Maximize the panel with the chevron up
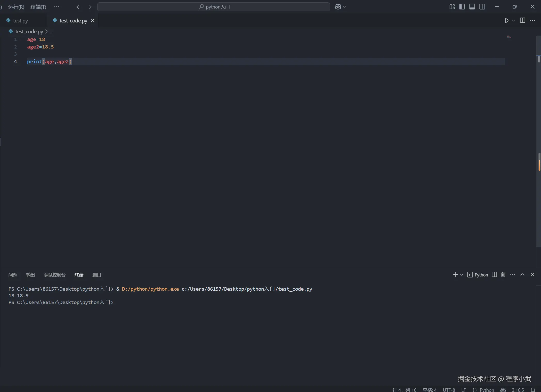Screen dimensions: 541x392 coord(522,275)
